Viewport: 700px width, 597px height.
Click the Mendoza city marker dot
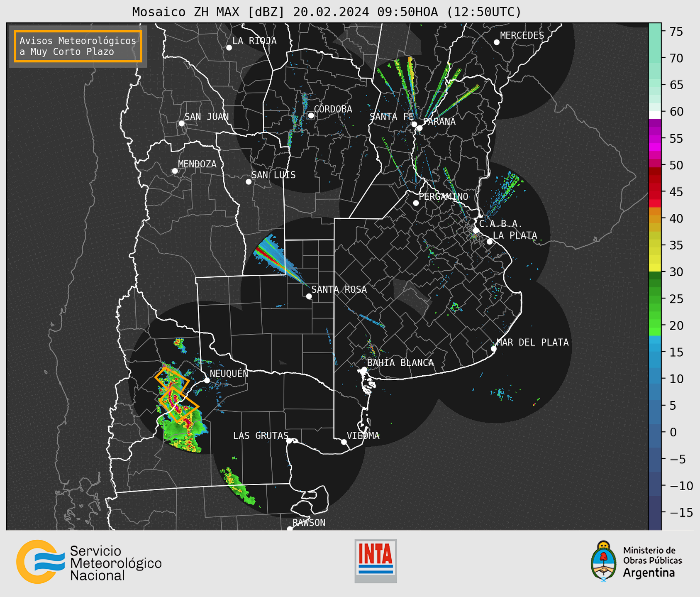pos(175,171)
